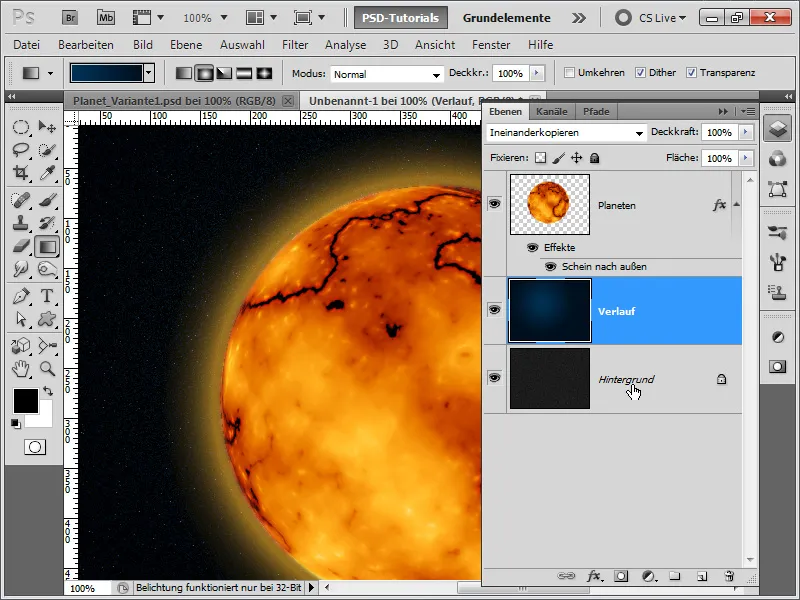Select the Clone Stamp tool
The width and height of the screenshot is (800, 600).
[20, 223]
